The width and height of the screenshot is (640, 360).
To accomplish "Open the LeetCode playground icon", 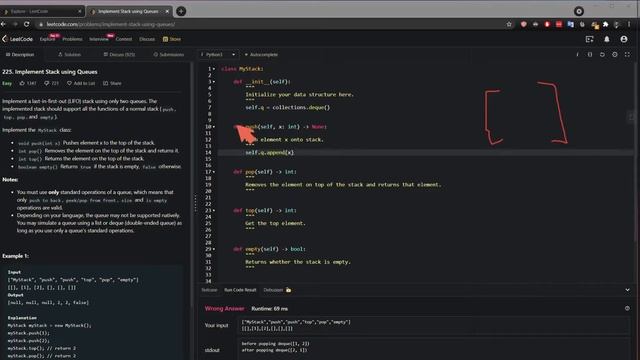I will [589, 39].
